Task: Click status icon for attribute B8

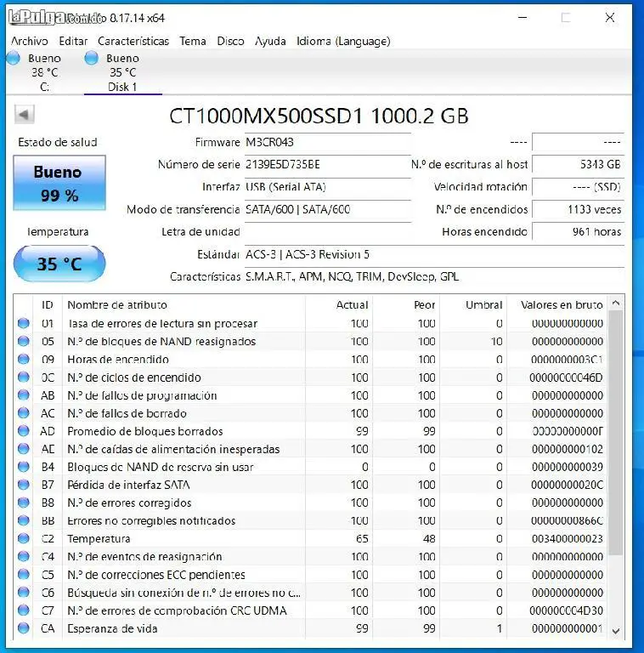Action: click(x=24, y=503)
